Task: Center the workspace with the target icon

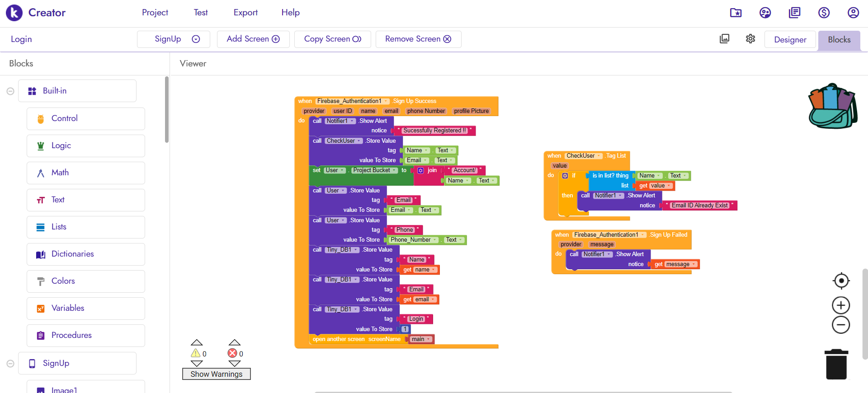Action: coord(841,281)
